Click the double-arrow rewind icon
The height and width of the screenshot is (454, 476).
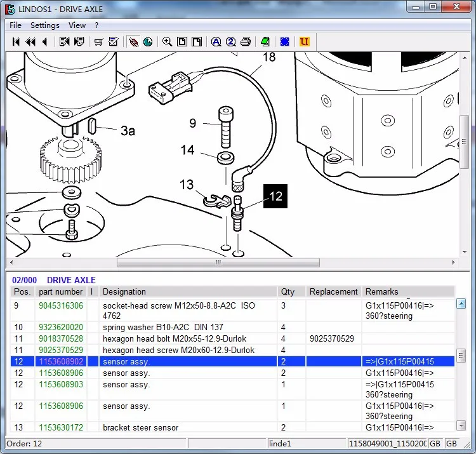click(30, 42)
